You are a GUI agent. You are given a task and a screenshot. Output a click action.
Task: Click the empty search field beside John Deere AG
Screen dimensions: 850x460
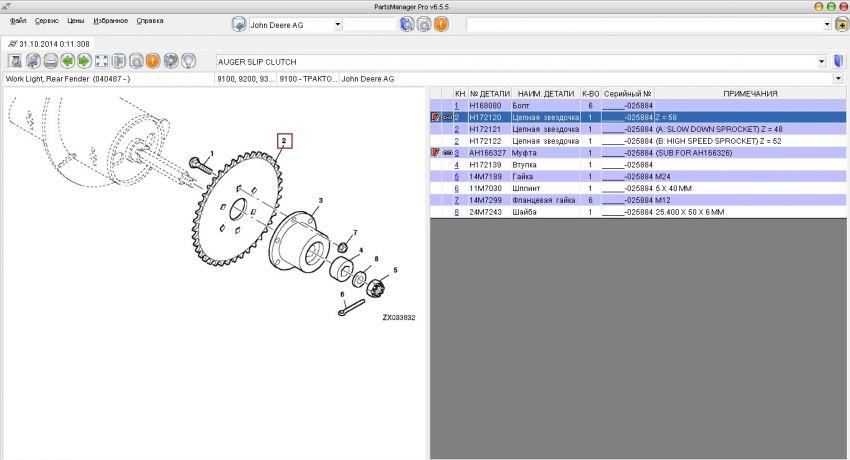point(370,24)
